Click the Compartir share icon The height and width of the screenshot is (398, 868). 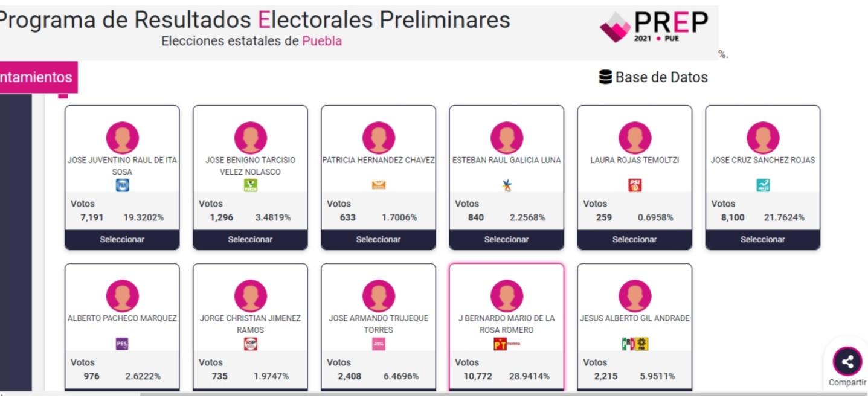click(x=847, y=362)
